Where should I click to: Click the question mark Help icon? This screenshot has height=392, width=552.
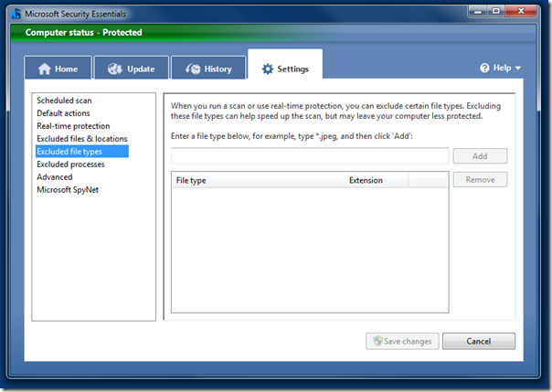pos(484,68)
